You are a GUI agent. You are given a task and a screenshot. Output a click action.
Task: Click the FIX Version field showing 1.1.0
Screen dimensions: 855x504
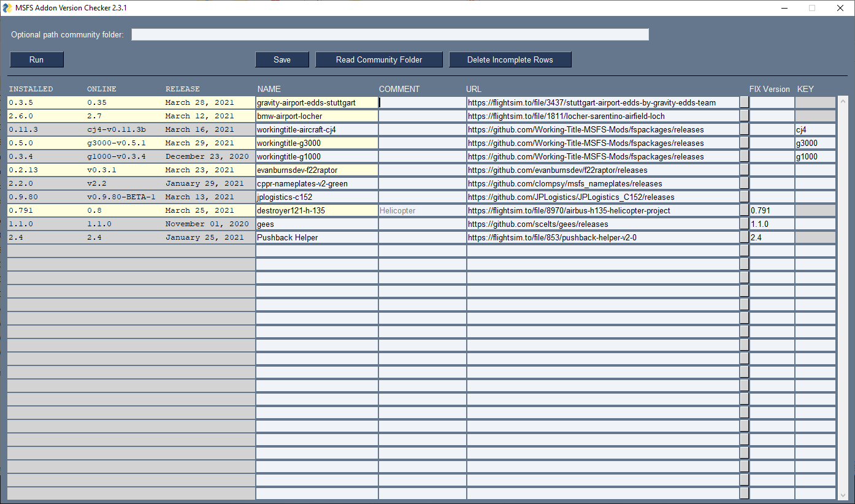(x=772, y=224)
